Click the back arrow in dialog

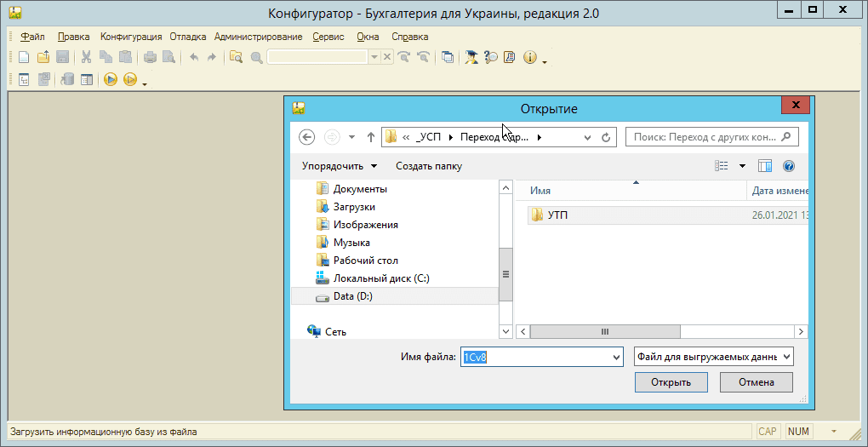[x=306, y=137]
